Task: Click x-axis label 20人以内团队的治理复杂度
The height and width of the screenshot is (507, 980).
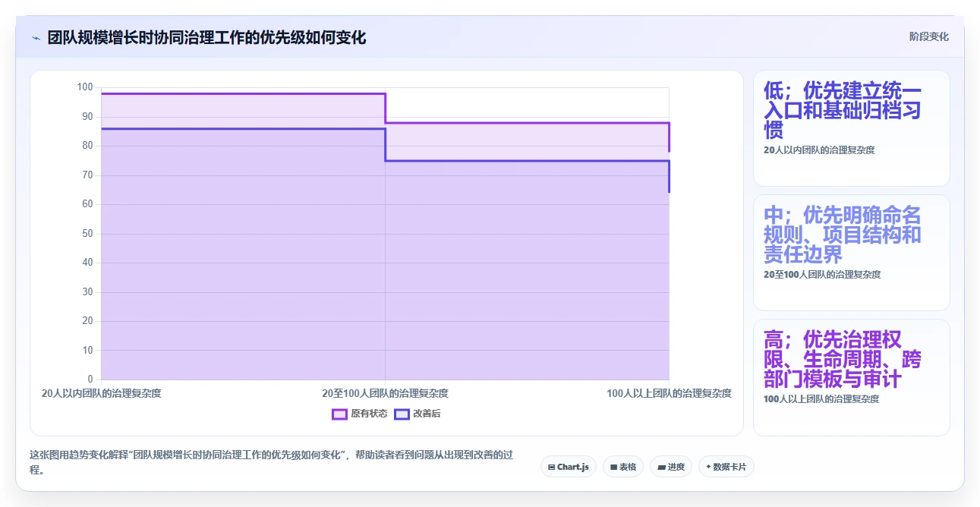Action: (101, 393)
